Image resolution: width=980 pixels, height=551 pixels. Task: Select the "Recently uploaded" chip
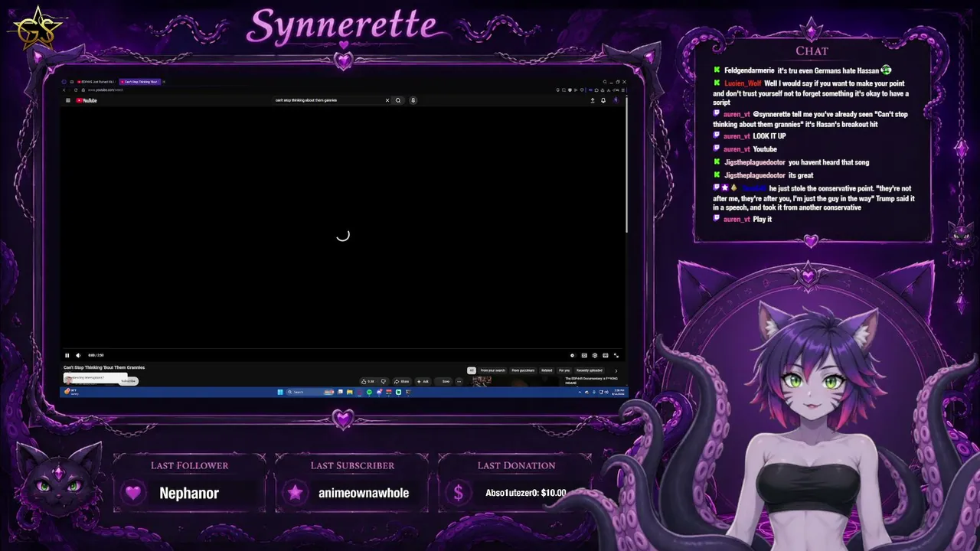pyautogui.click(x=590, y=370)
